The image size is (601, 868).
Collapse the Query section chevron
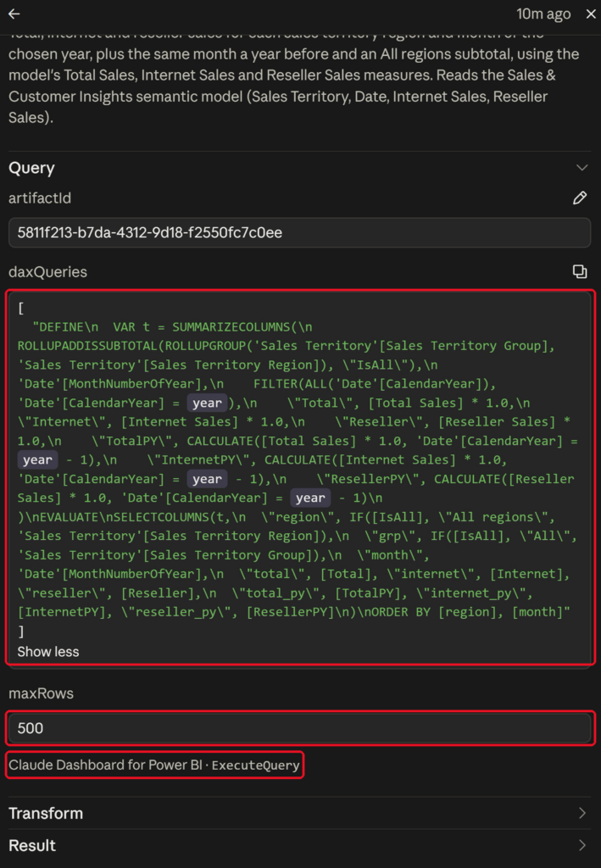pyautogui.click(x=582, y=168)
